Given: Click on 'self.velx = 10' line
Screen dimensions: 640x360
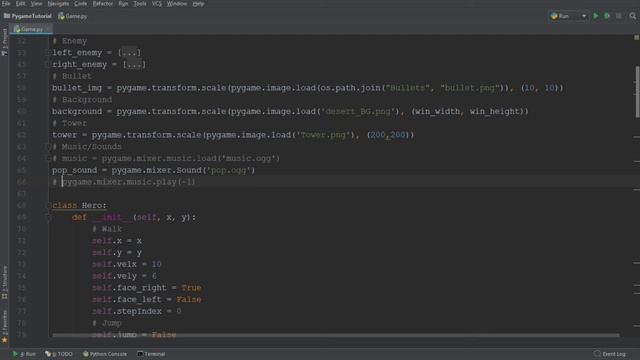Looking at the screenshot, I should coord(127,264).
